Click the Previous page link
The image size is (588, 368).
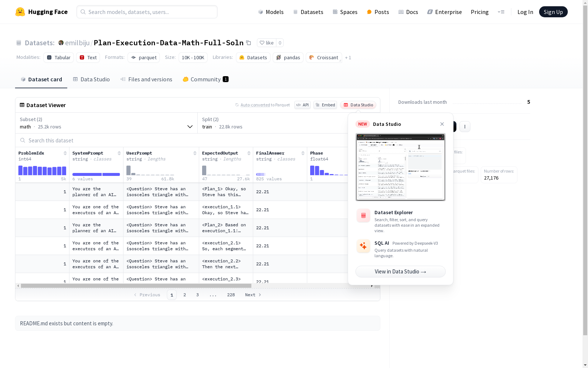pos(147,295)
